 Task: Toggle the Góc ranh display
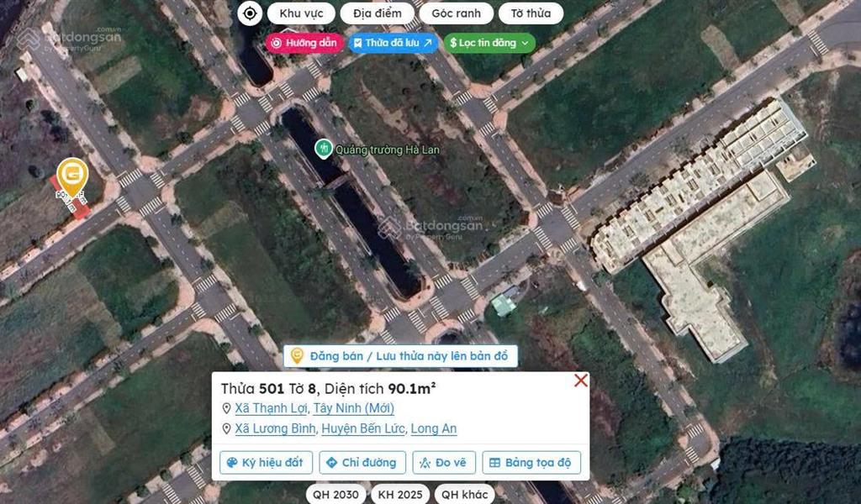456,13
